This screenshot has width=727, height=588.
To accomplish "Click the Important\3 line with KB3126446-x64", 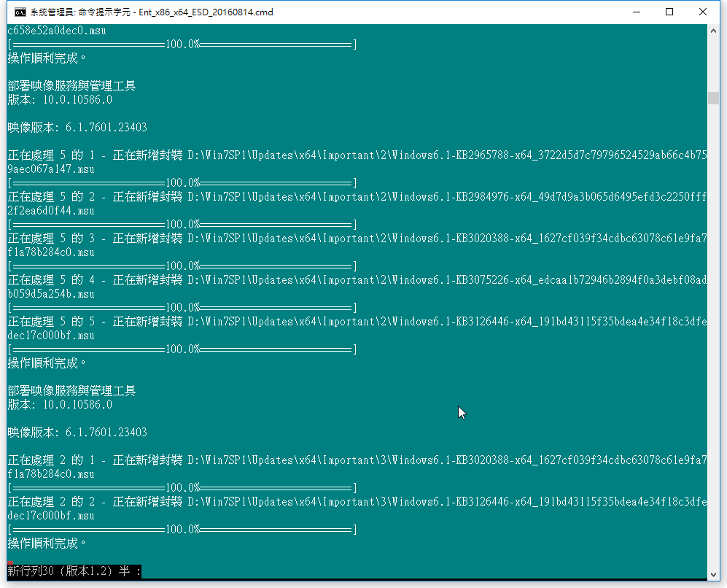I will click(x=357, y=502).
